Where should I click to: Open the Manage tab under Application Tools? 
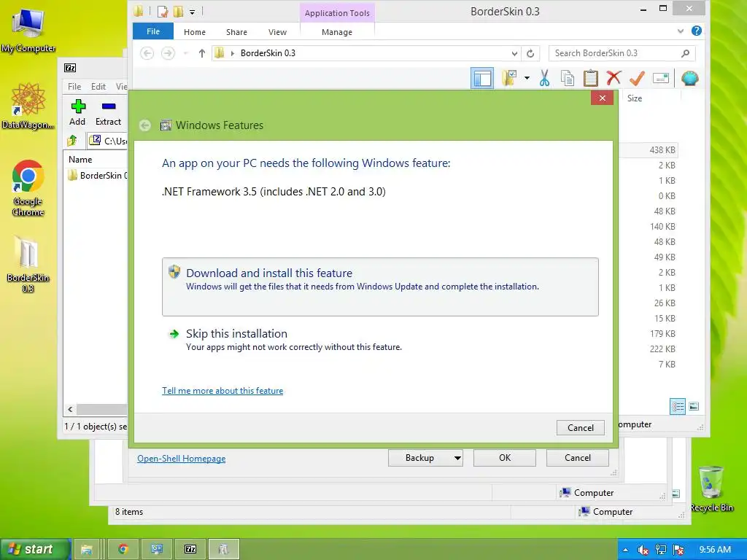pyautogui.click(x=337, y=32)
